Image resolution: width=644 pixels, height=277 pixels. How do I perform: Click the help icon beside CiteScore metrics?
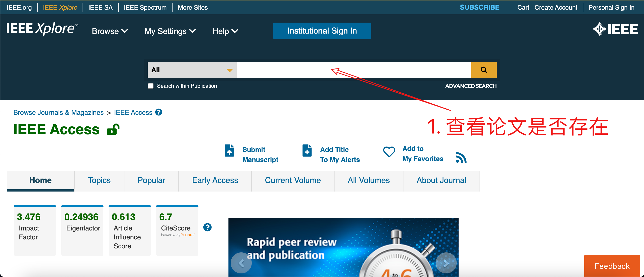tap(207, 227)
